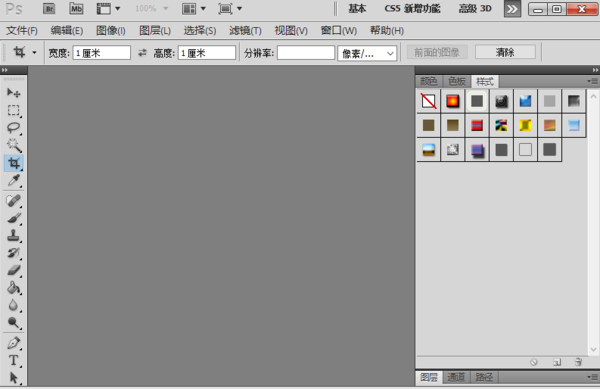Select the Dodge tool
The width and height of the screenshot is (600, 389).
tap(14, 323)
